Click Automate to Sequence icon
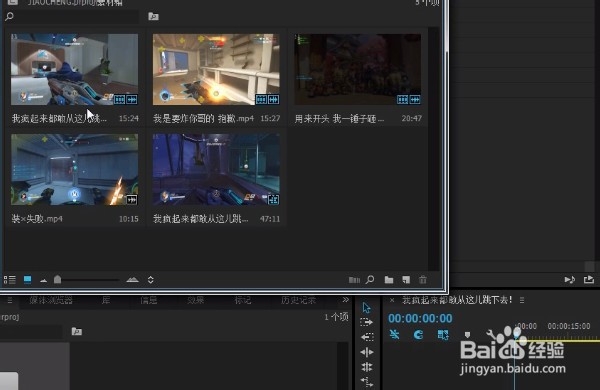600x390 pixels. (x=354, y=280)
